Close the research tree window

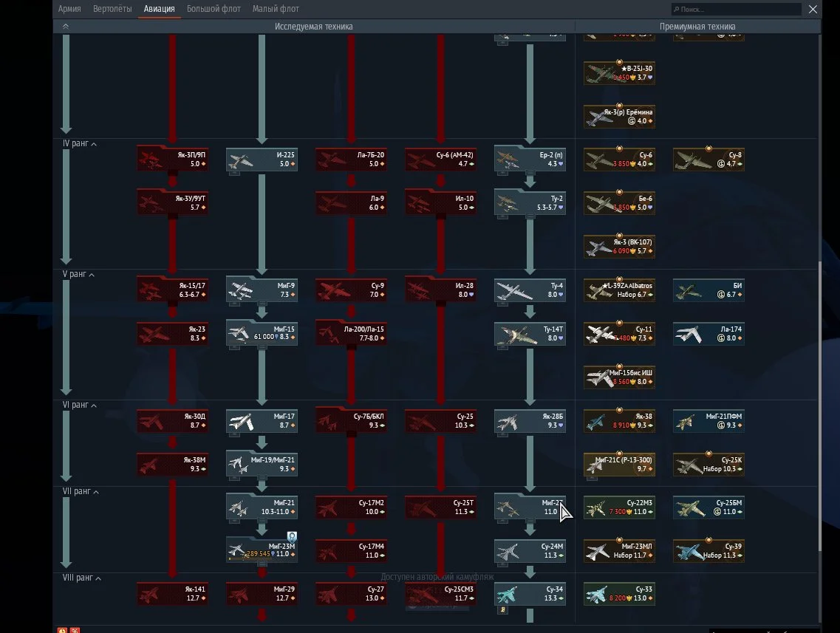tap(813, 10)
